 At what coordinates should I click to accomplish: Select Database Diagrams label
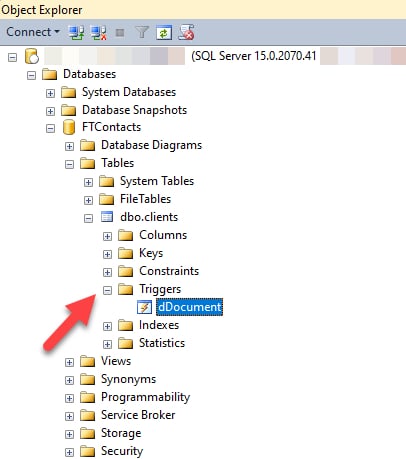point(151,145)
